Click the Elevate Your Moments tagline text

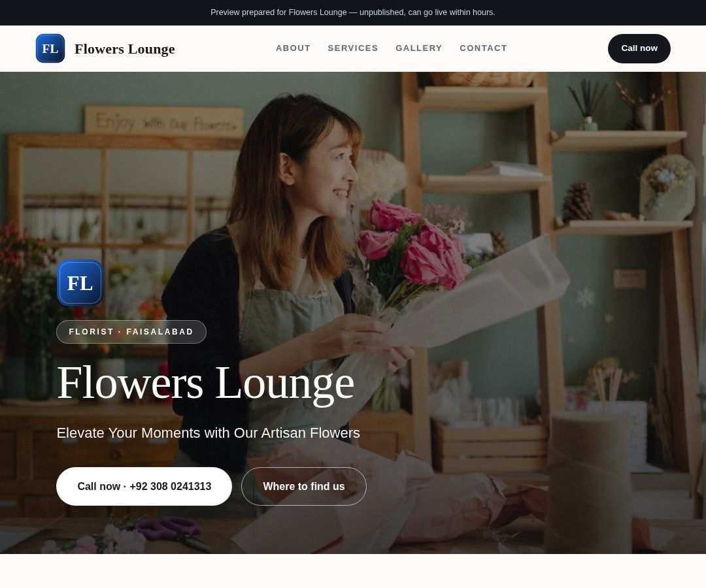coord(208,433)
